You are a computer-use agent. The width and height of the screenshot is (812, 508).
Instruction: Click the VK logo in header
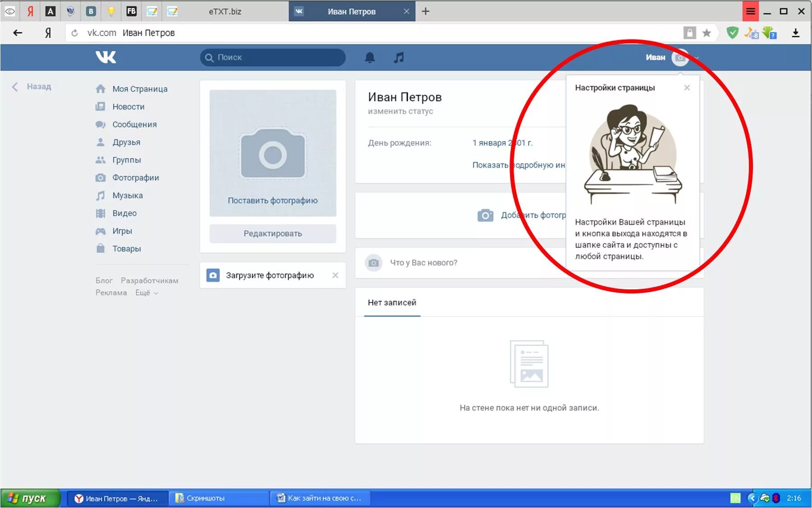coord(106,57)
